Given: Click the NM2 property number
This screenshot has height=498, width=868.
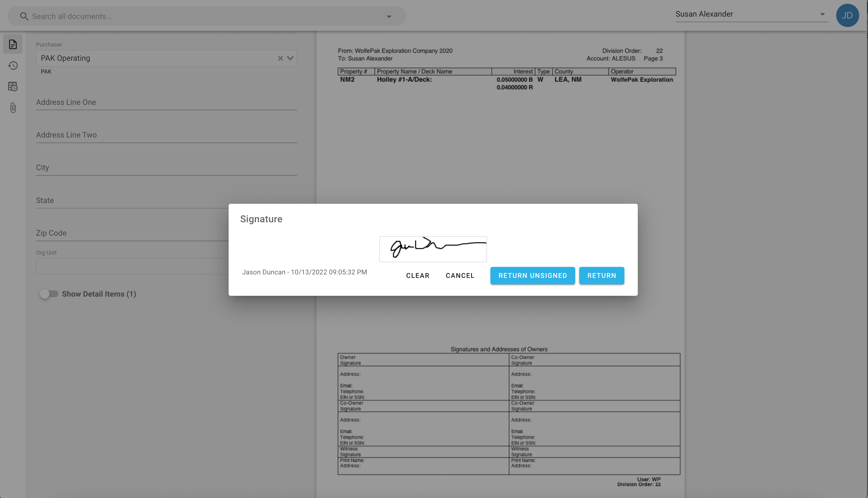Looking at the screenshot, I should pyautogui.click(x=347, y=79).
